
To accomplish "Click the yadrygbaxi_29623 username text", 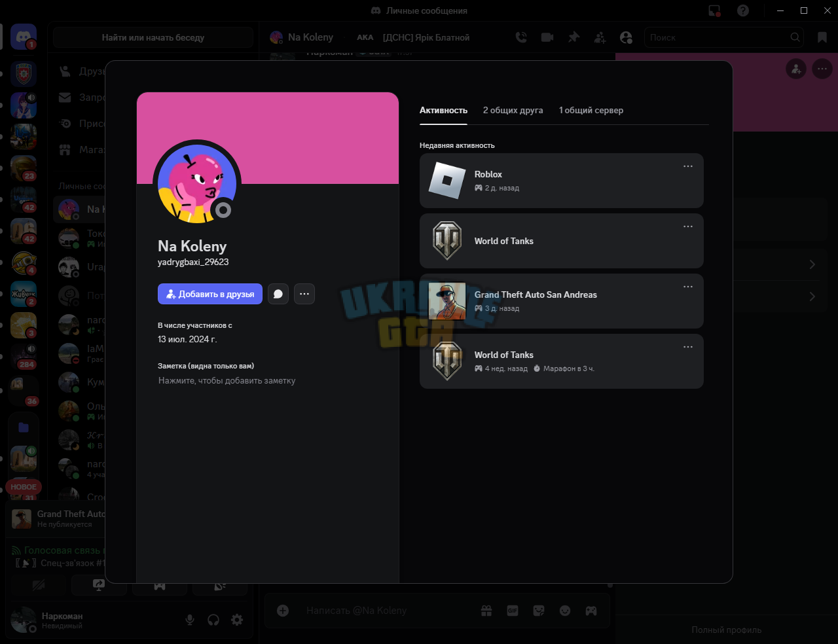I will tap(193, 262).
